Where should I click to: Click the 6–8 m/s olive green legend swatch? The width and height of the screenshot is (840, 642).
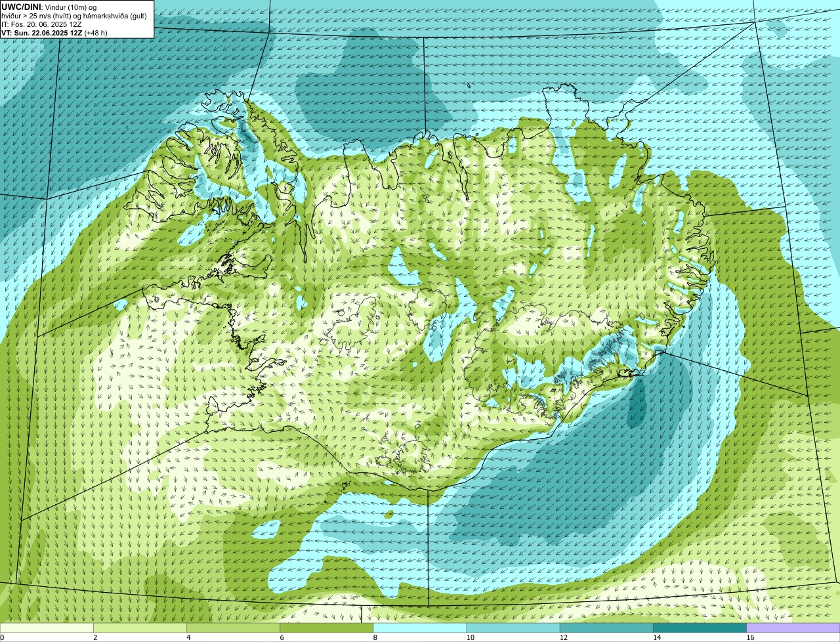[x=327, y=628]
